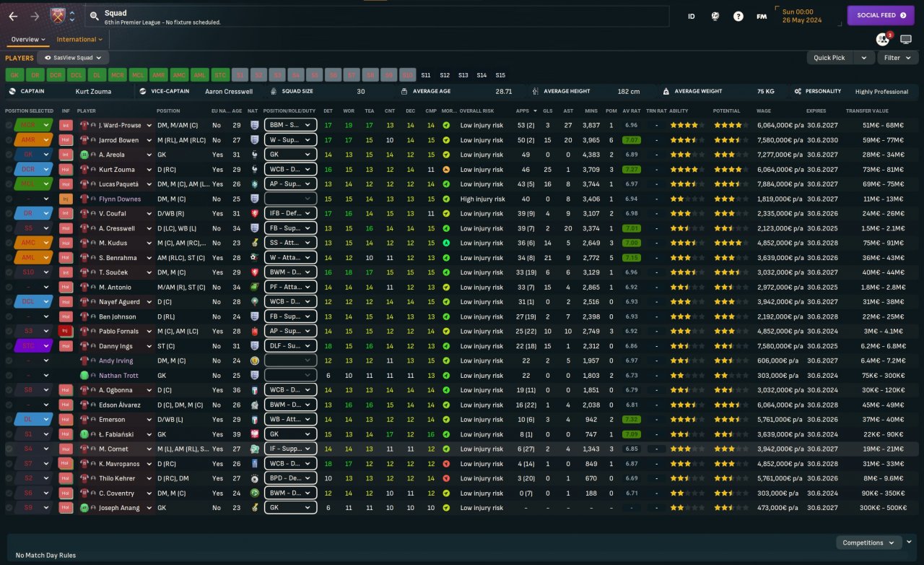This screenshot has width=924, height=565.
Task: Toggle the selection circle for Danny Ings
Action: (8, 346)
